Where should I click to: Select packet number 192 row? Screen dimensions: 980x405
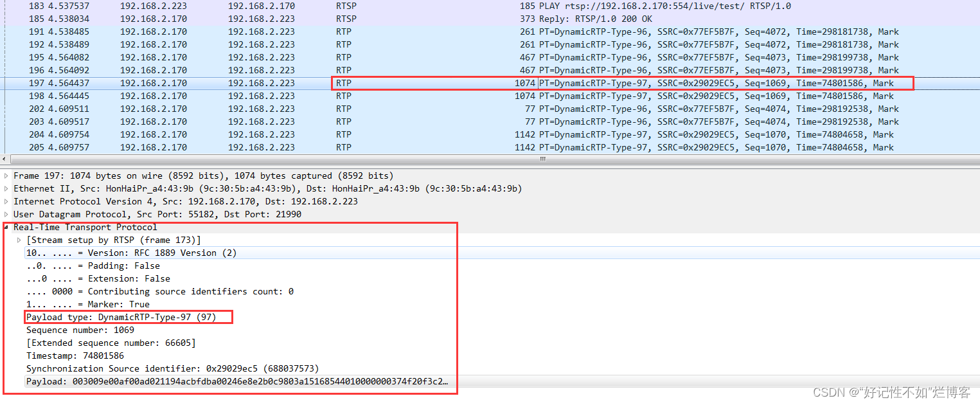tap(490, 44)
